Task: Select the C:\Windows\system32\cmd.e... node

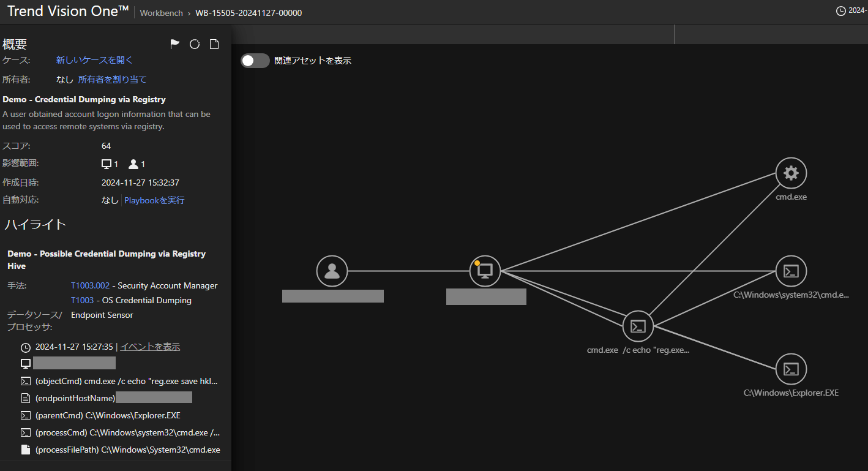Action: pyautogui.click(x=791, y=271)
